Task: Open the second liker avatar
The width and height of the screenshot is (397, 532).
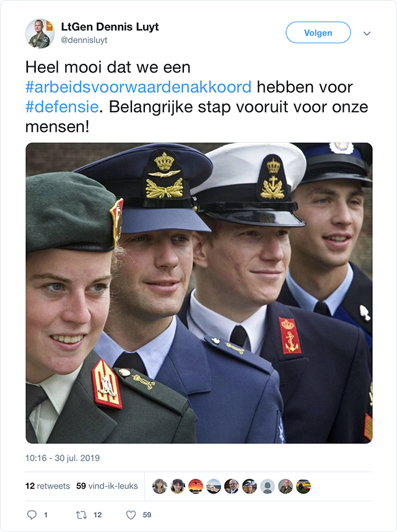Action: 178,486
